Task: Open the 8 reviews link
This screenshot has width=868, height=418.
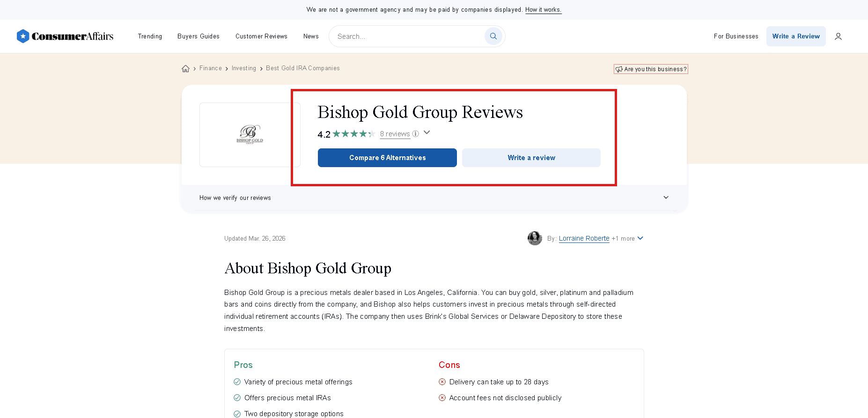Action: (x=395, y=134)
